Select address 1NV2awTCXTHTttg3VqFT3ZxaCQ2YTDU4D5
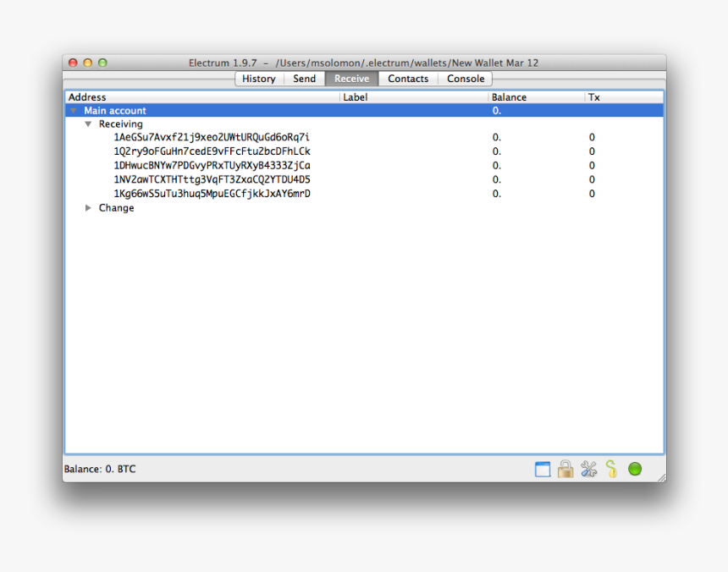Screen dimensions: 728x572 pyautogui.click(x=212, y=179)
